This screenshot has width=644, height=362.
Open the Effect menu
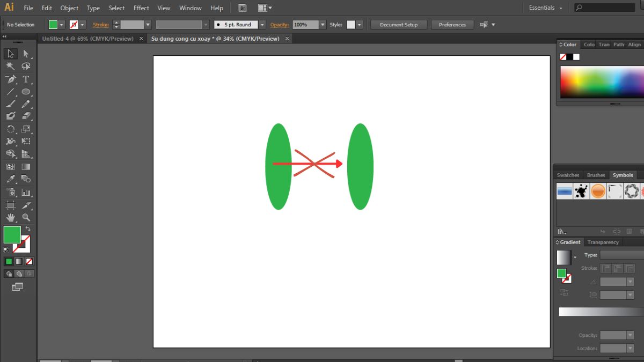pyautogui.click(x=141, y=8)
